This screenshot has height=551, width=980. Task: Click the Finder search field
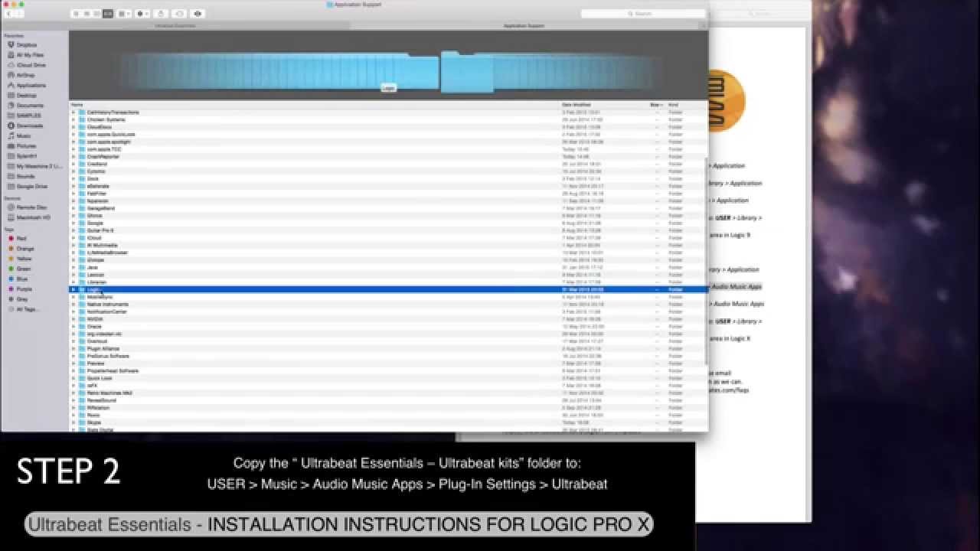coord(642,14)
